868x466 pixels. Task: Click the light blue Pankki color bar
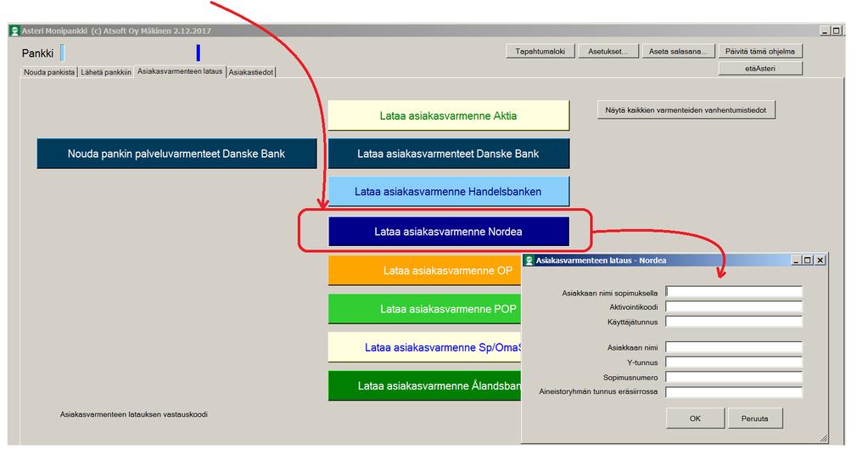point(62,53)
